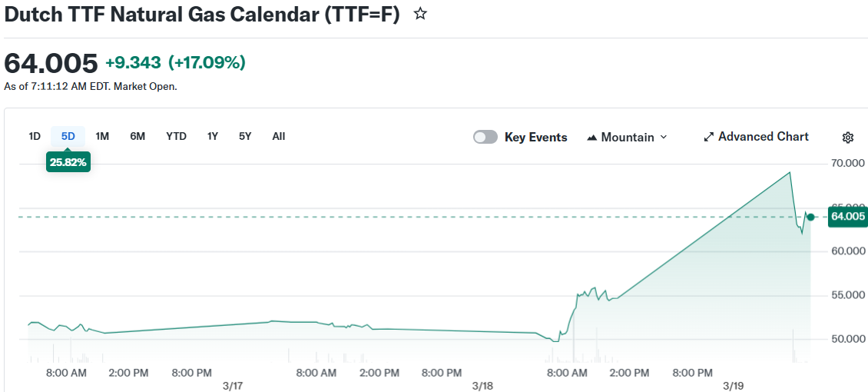868x392 pixels.
Task: Show year-to-date YTD range
Action: tap(176, 137)
